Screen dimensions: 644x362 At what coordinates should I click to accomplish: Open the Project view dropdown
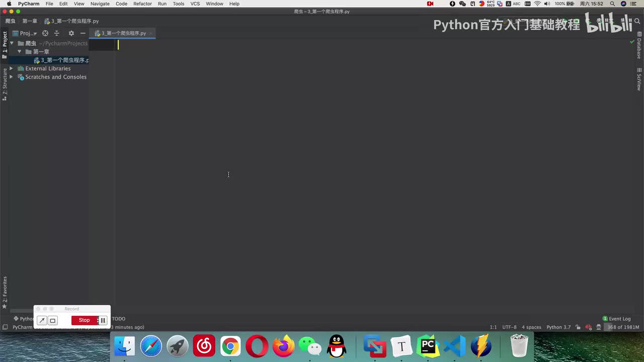click(x=25, y=33)
